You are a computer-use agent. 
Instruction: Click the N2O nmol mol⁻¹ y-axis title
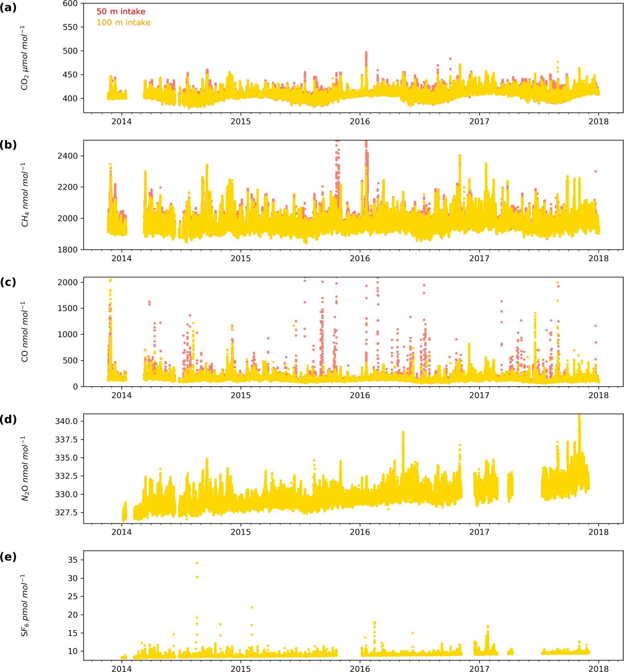(x=25, y=469)
